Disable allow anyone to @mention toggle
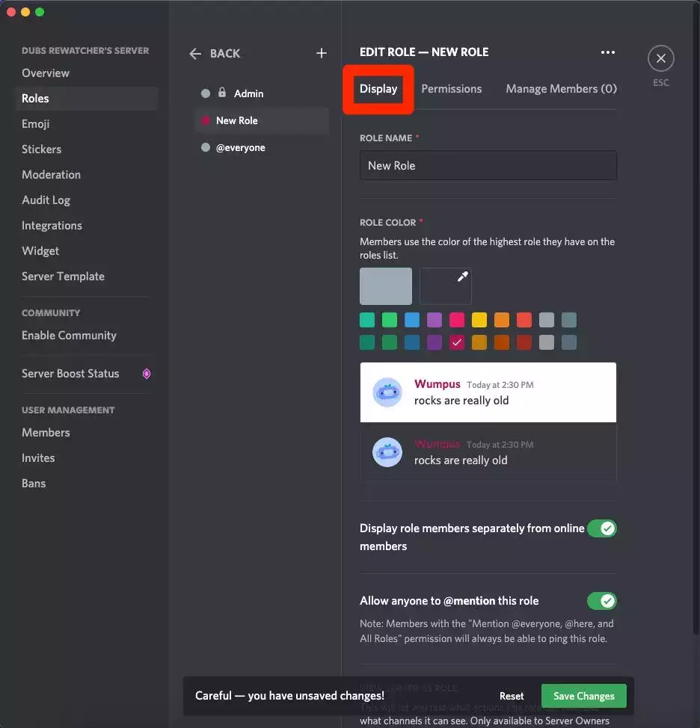 point(601,601)
